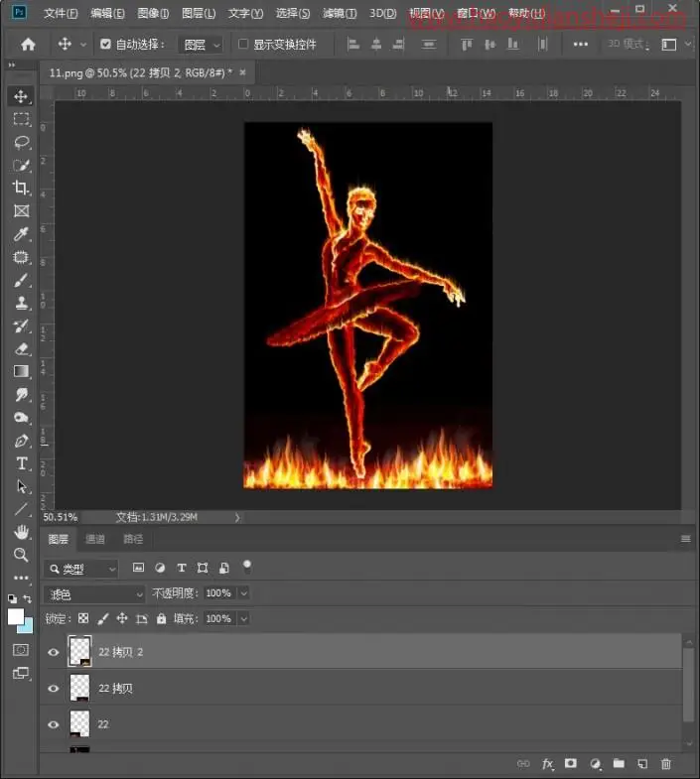Select the Clone Stamp tool
Image resolution: width=700 pixels, height=779 pixels.
pyautogui.click(x=21, y=303)
